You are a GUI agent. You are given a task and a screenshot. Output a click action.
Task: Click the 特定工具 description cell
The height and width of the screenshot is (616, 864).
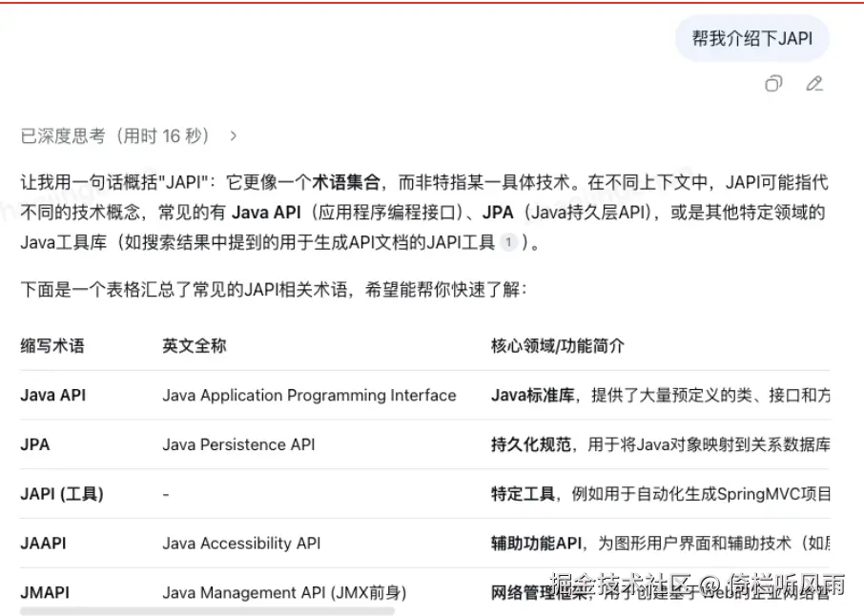pyautogui.click(x=661, y=494)
